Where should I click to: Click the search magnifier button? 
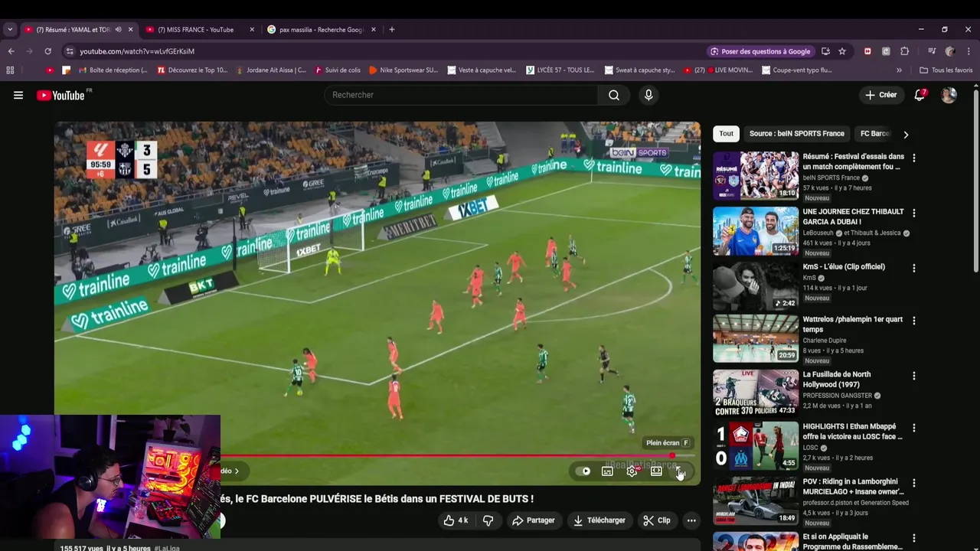[614, 95]
